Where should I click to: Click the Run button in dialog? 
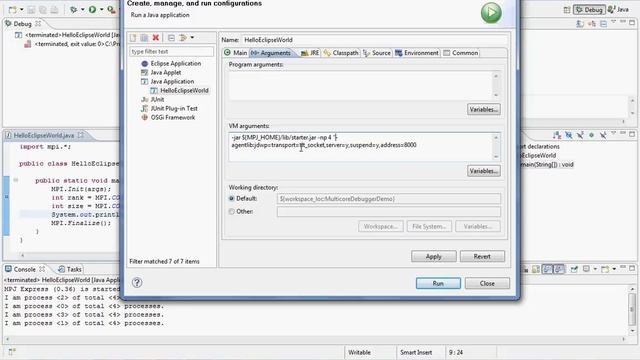point(438,283)
